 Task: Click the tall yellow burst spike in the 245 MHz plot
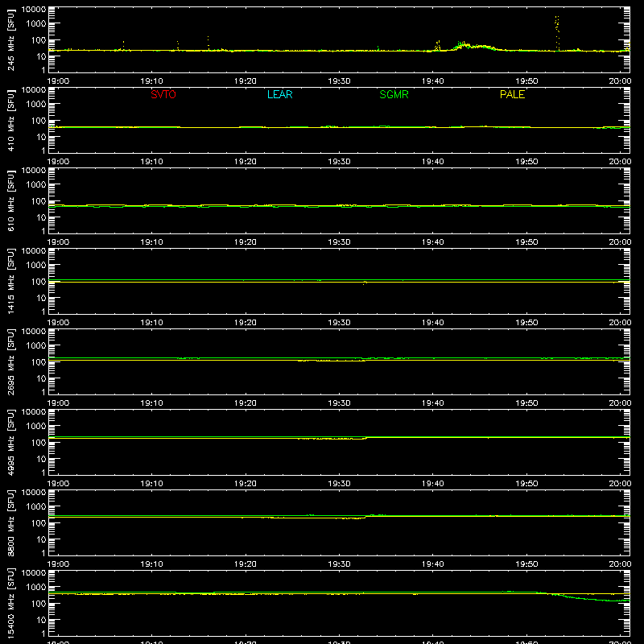pos(557,33)
